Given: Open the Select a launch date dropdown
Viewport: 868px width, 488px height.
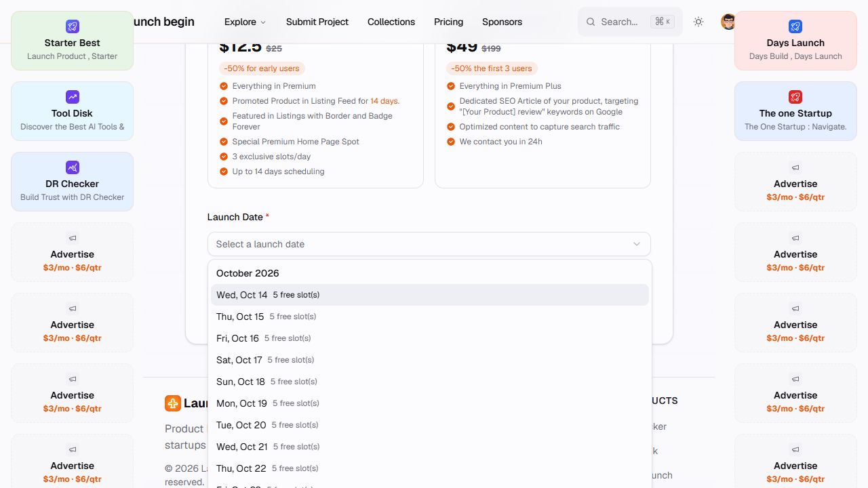Looking at the screenshot, I should (429, 244).
